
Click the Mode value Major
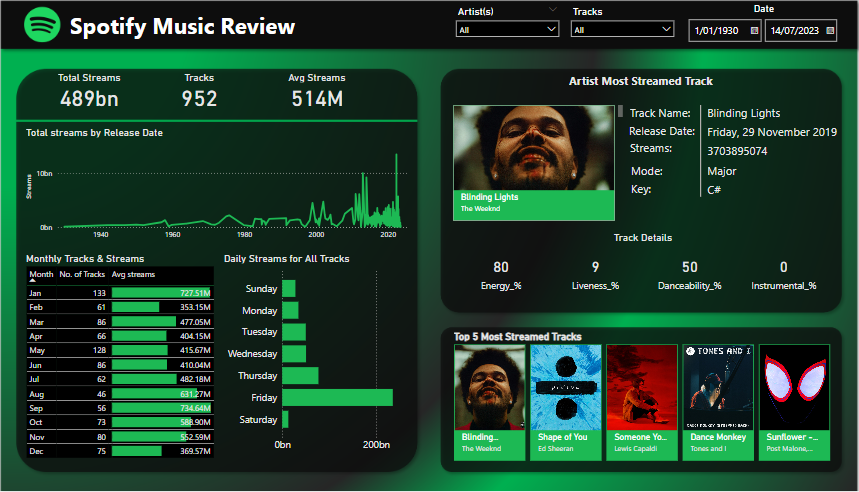tap(721, 171)
